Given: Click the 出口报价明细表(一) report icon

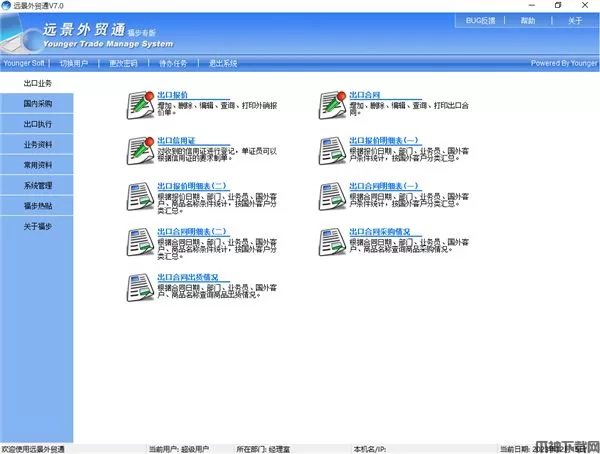Looking at the screenshot, I should 333,151.
